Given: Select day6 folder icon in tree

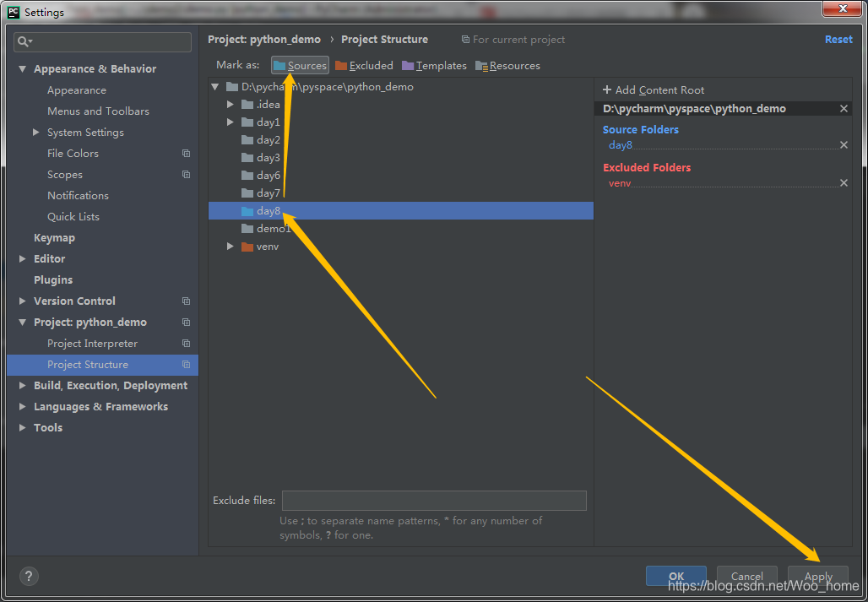Looking at the screenshot, I should point(247,176).
